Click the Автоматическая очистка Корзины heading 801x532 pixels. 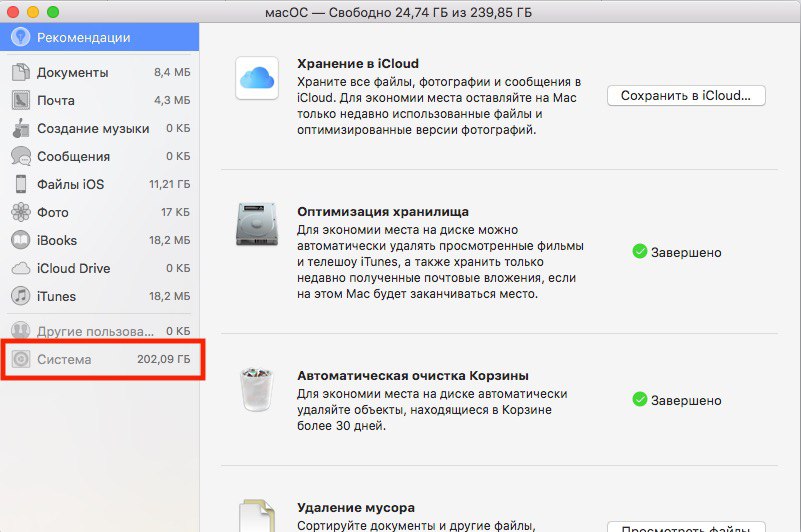413,376
